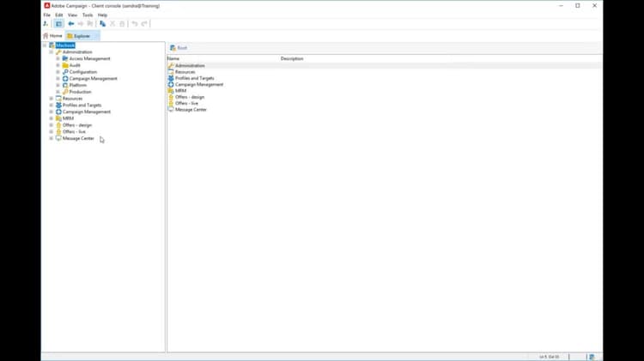The width and height of the screenshot is (644, 361).
Task: Expand Offers - design in tree
Action: [x=52, y=125]
